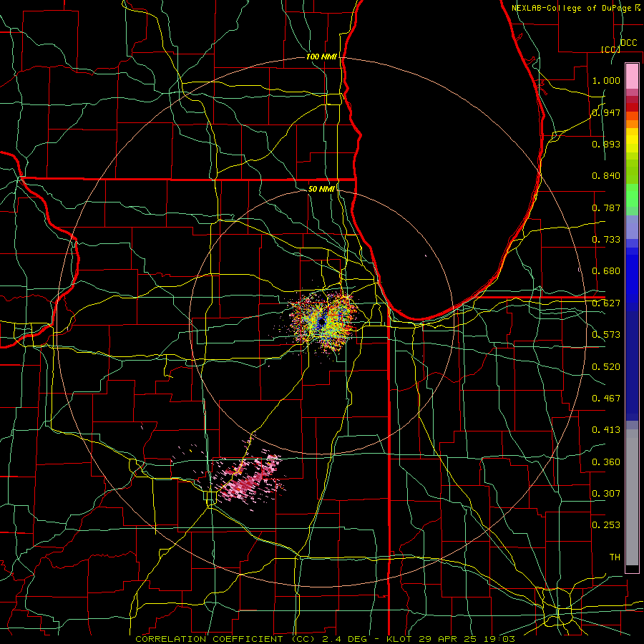The height and width of the screenshot is (644, 644).
Task: Select the 0.627 scale value
Action: click(x=606, y=303)
